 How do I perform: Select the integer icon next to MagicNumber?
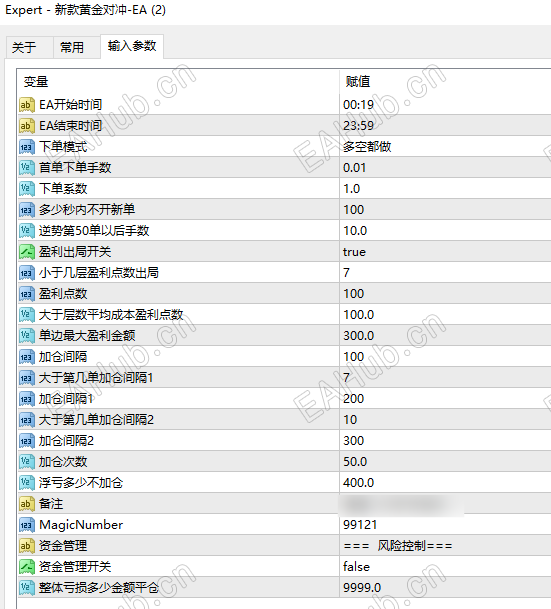click(26, 525)
